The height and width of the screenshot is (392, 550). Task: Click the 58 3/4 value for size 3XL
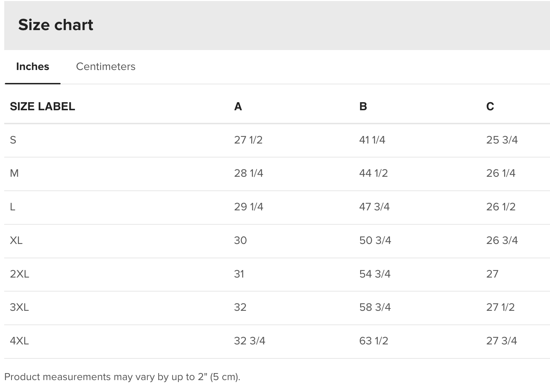coord(375,307)
